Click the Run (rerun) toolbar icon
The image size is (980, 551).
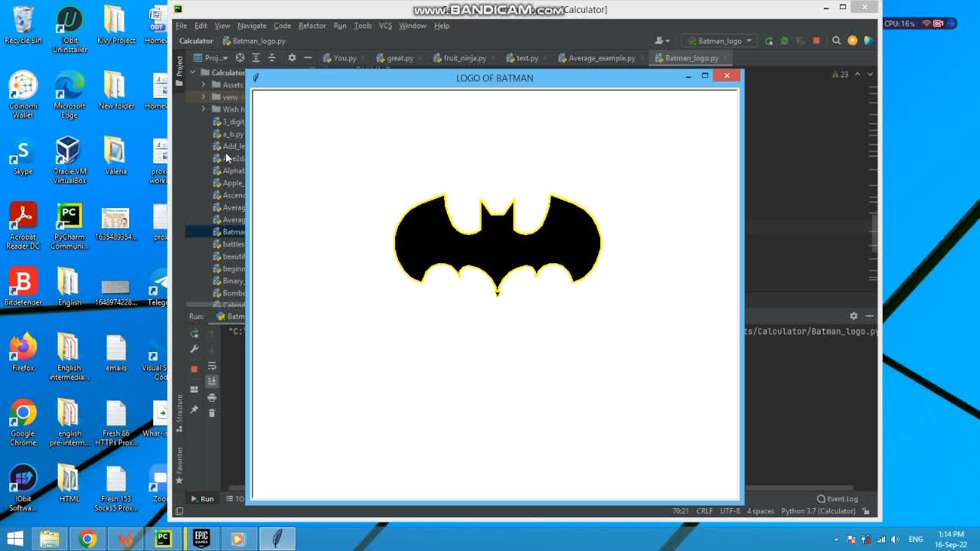click(x=769, y=41)
